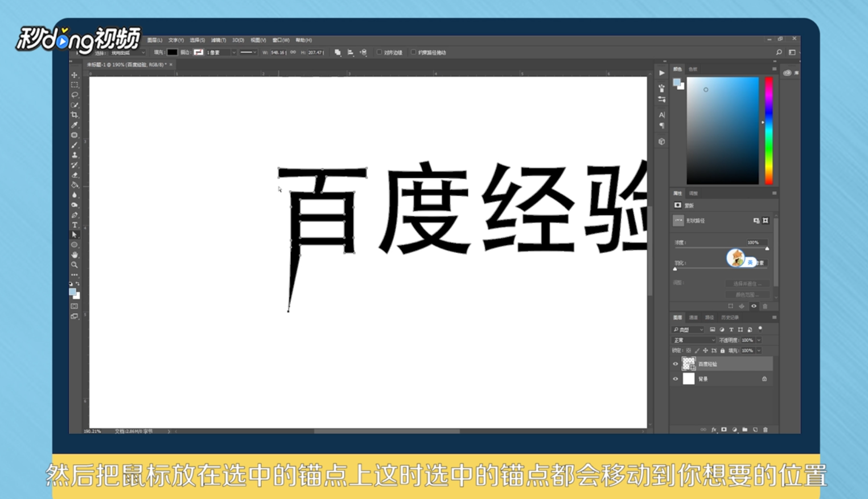
Task: Open the 滤镜(T) menu
Action: 219,40
